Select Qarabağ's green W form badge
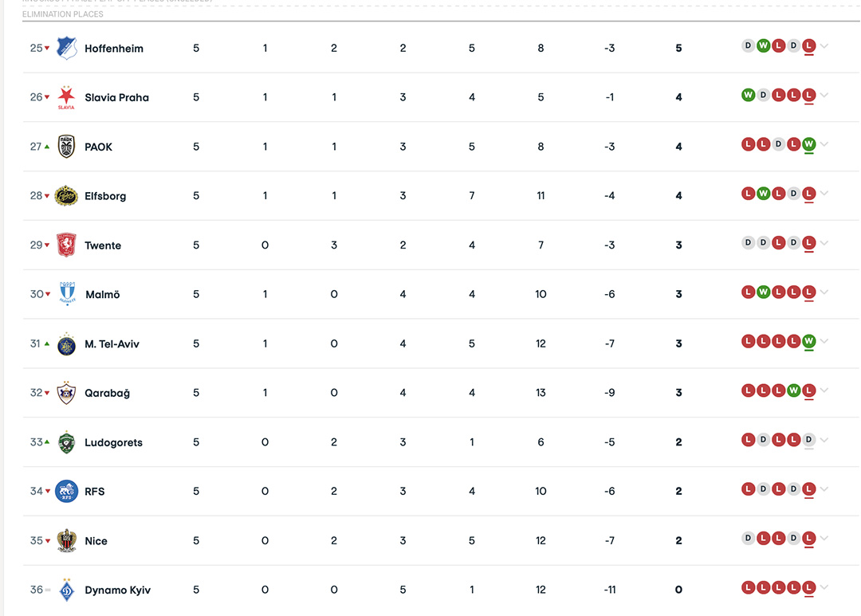 coord(793,390)
